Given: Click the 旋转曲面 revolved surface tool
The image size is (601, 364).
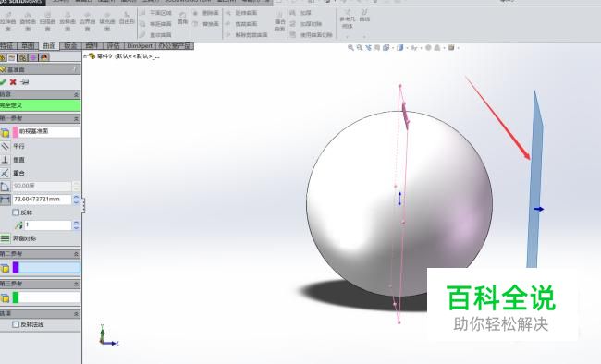Looking at the screenshot, I should pos(28,21).
